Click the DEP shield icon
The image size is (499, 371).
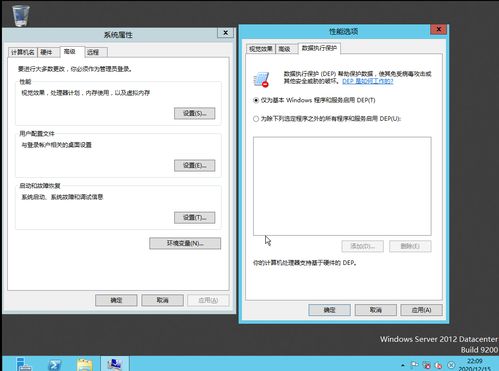(x=261, y=79)
